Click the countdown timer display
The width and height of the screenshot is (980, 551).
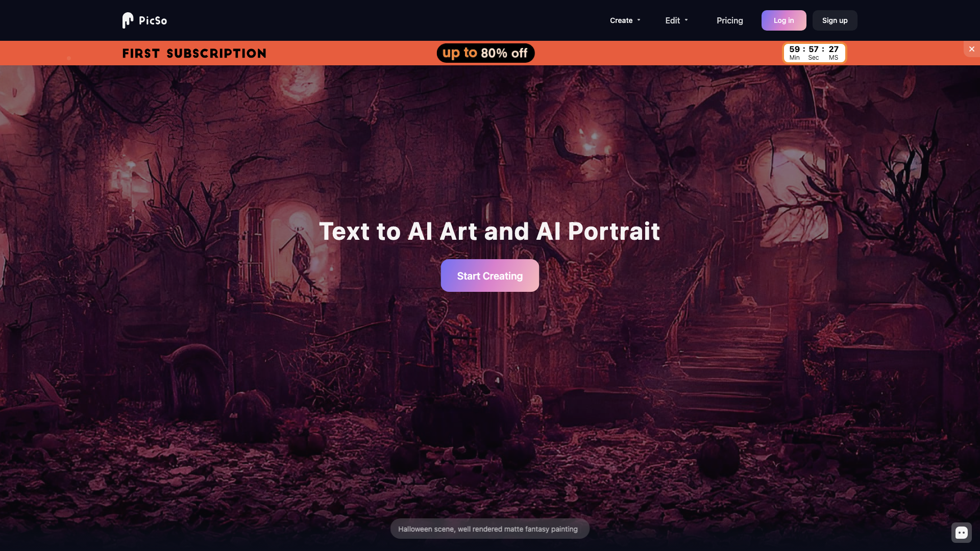[814, 53]
